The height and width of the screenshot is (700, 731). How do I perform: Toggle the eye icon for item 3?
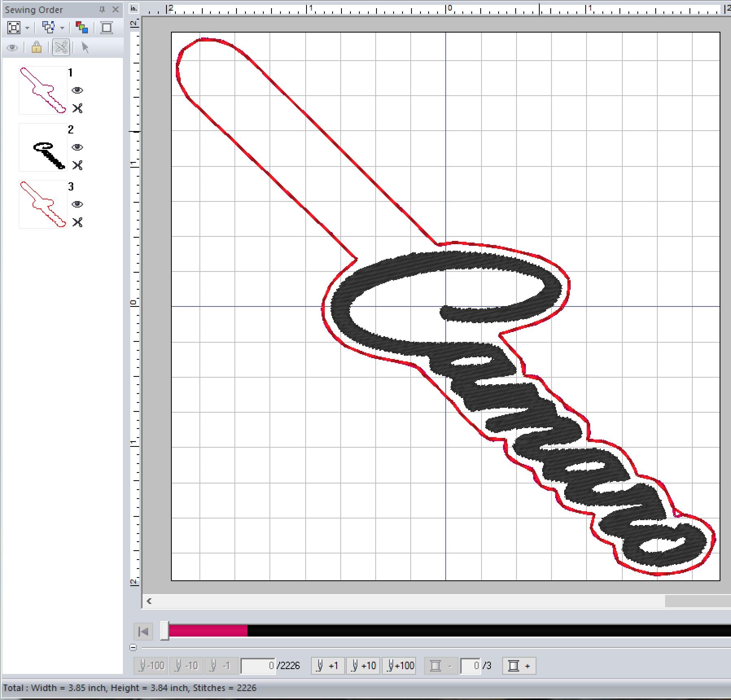click(x=77, y=204)
